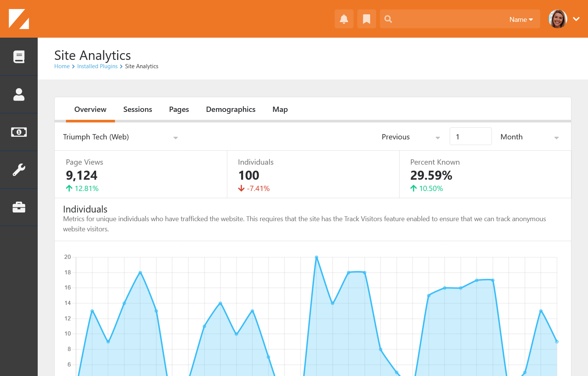The width and height of the screenshot is (588, 376).
Task: Open the Triumph Tech (Web) site dropdown
Action: click(120, 137)
